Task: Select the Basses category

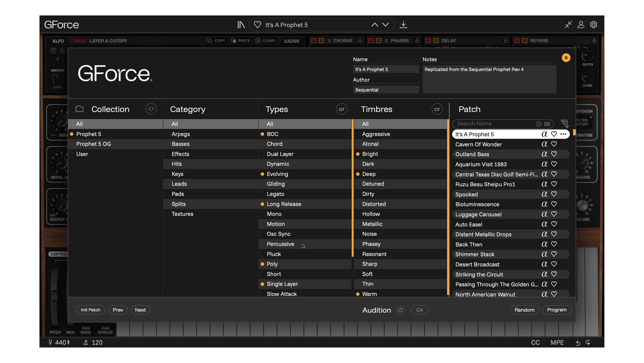Action: point(210,144)
